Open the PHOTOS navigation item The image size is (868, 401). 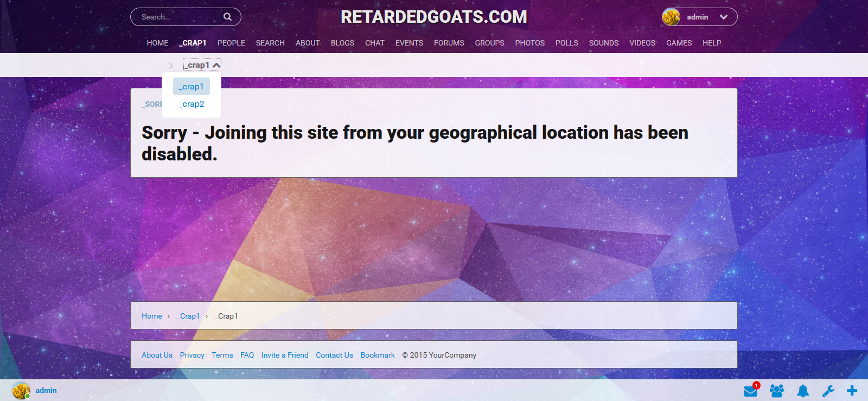[530, 43]
